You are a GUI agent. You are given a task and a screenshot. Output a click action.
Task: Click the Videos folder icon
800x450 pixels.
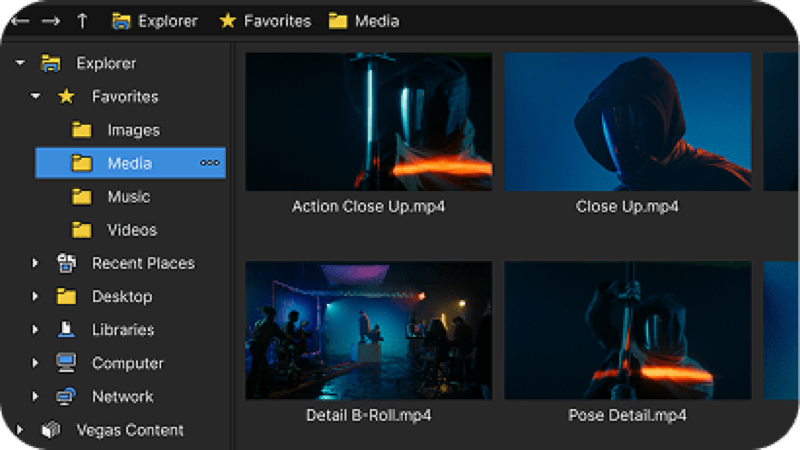click(82, 230)
